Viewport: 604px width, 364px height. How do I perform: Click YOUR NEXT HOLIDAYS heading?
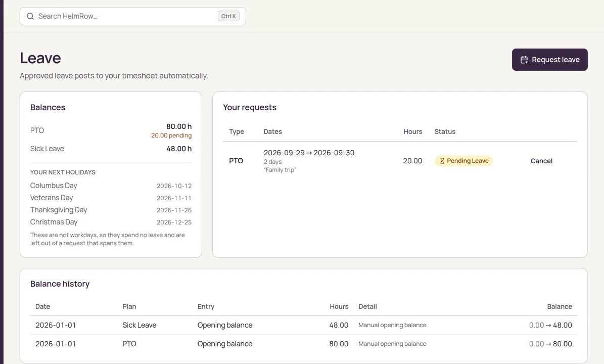click(x=63, y=172)
